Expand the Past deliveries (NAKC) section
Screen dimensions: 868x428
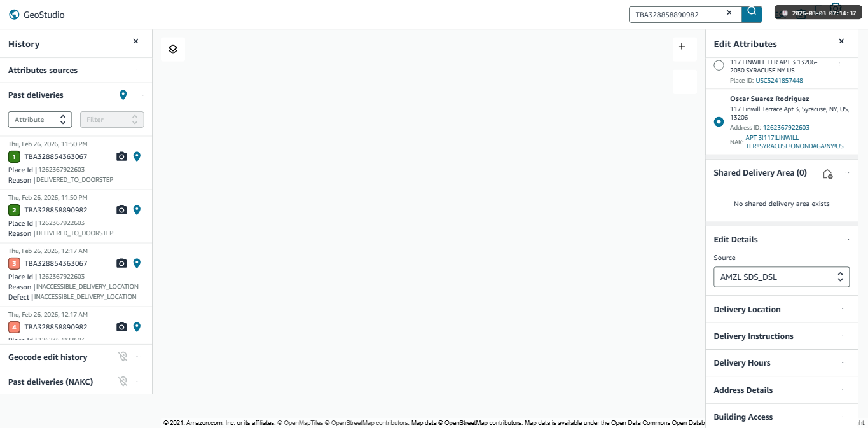tap(76, 382)
